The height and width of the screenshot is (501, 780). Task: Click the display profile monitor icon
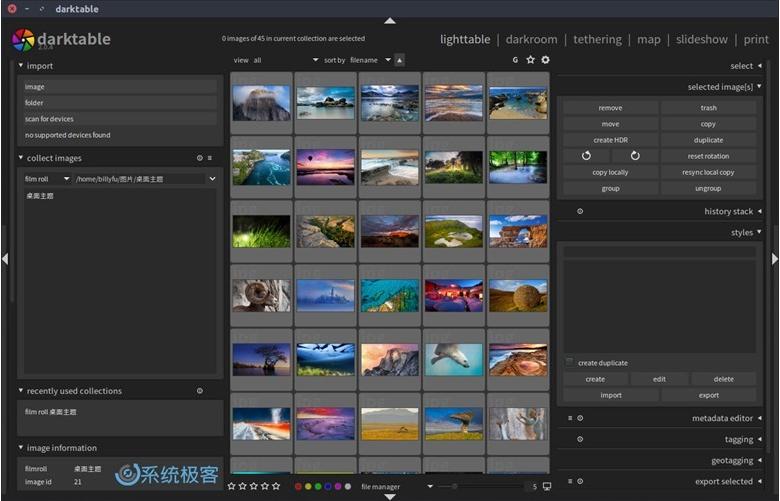point(547,487)
